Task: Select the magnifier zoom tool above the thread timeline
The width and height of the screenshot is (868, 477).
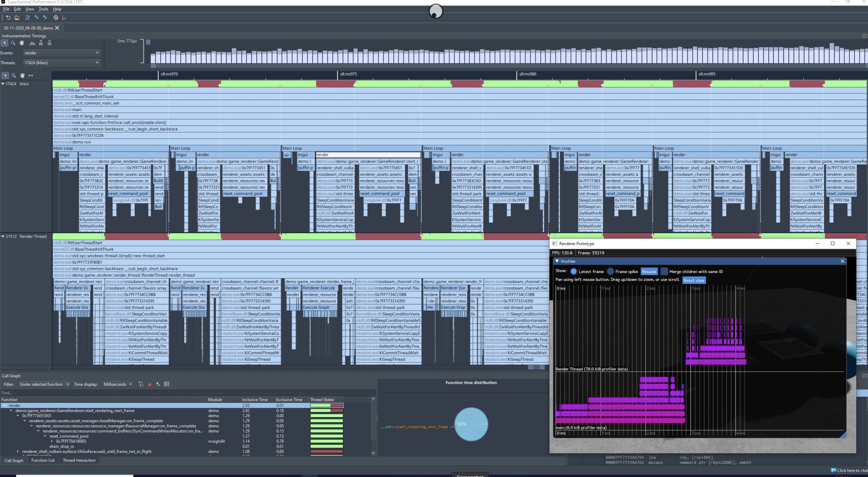Action: pos(14,76)
